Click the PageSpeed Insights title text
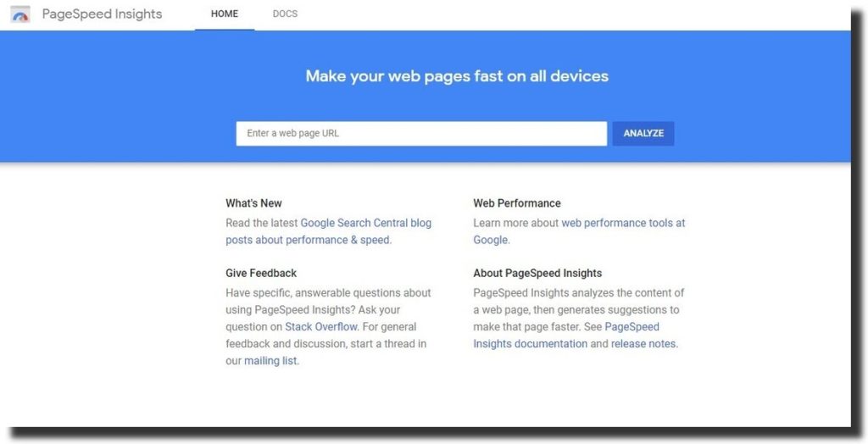This screenshot has height=444, width=868. pos(102,14)
